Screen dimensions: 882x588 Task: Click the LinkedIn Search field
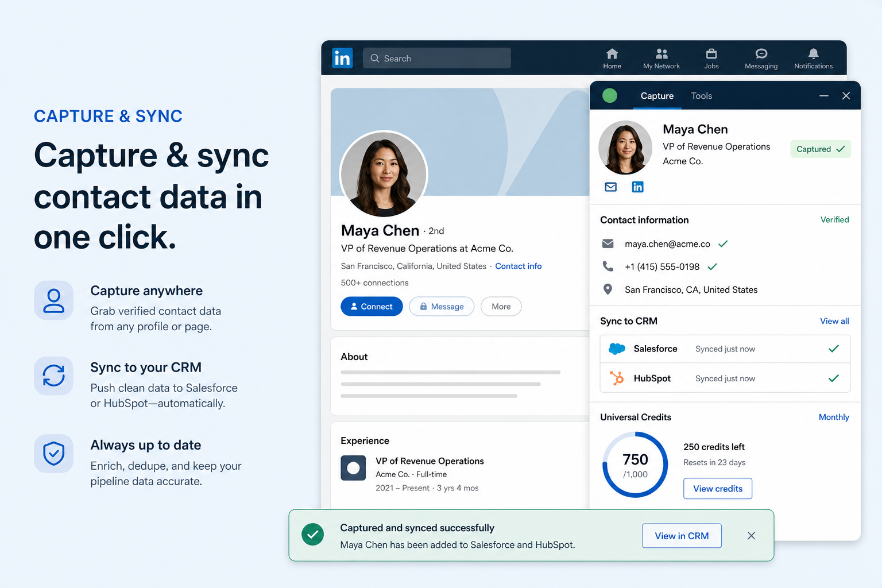(x=436, y=58)
